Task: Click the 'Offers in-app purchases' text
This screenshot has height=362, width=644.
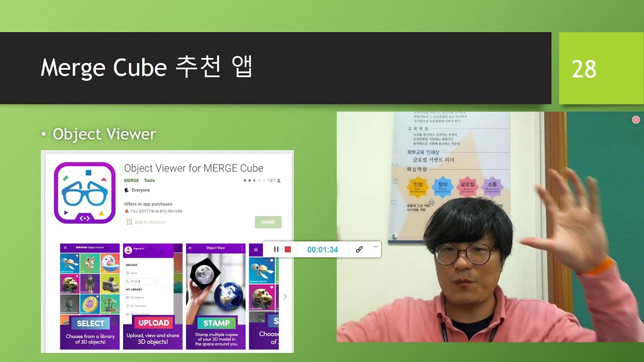Action: coord(148,204)
